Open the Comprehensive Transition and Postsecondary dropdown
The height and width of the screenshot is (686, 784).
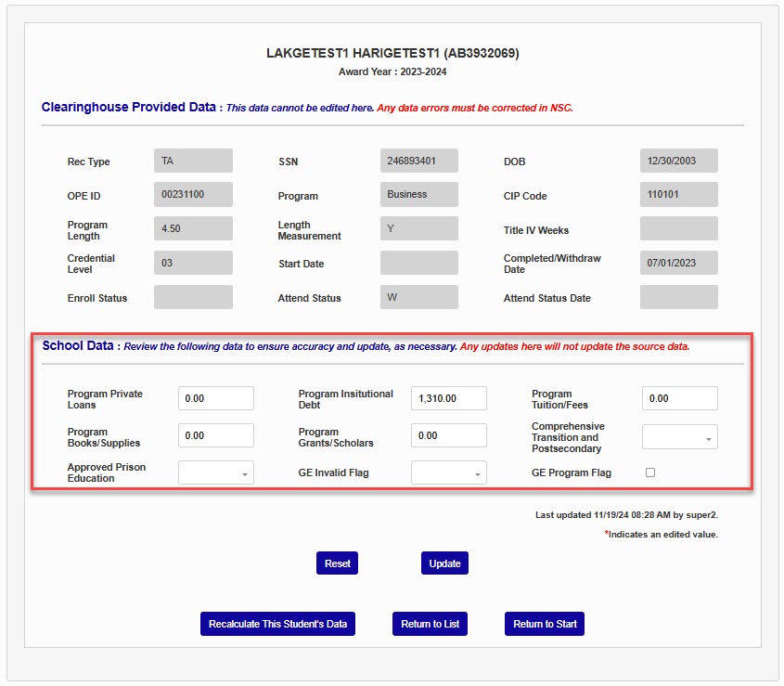(x=679, y=437)
